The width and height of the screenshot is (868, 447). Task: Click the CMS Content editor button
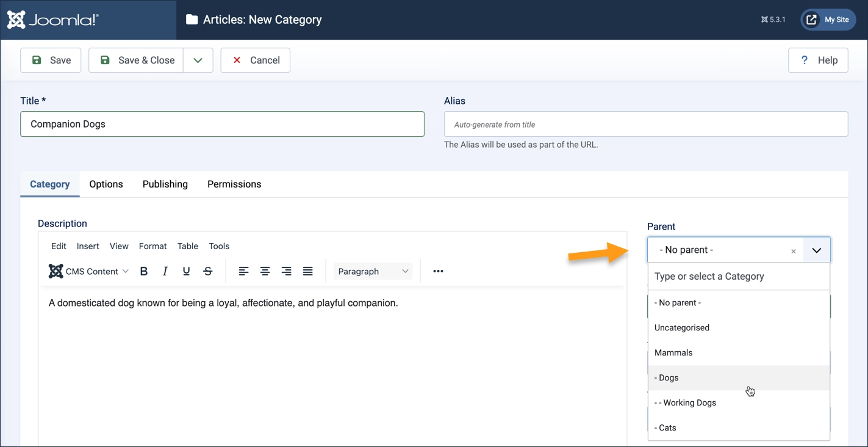pos(88,271)
